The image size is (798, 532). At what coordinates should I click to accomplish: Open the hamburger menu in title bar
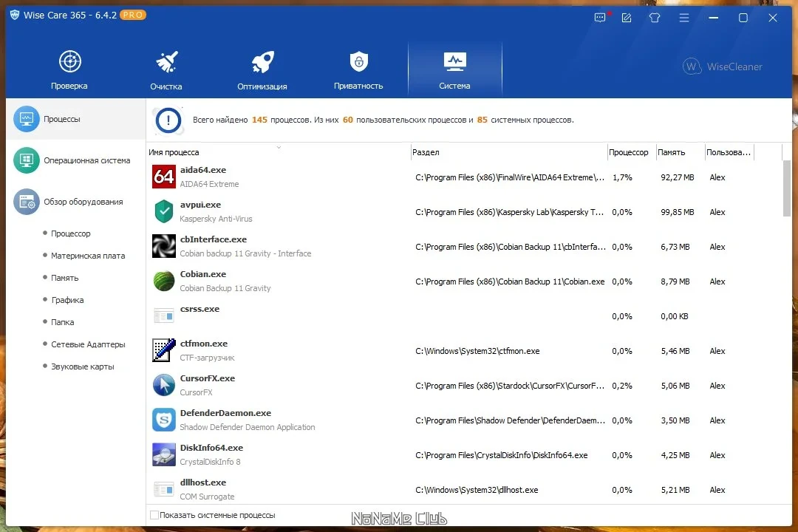tap(684, 18)
